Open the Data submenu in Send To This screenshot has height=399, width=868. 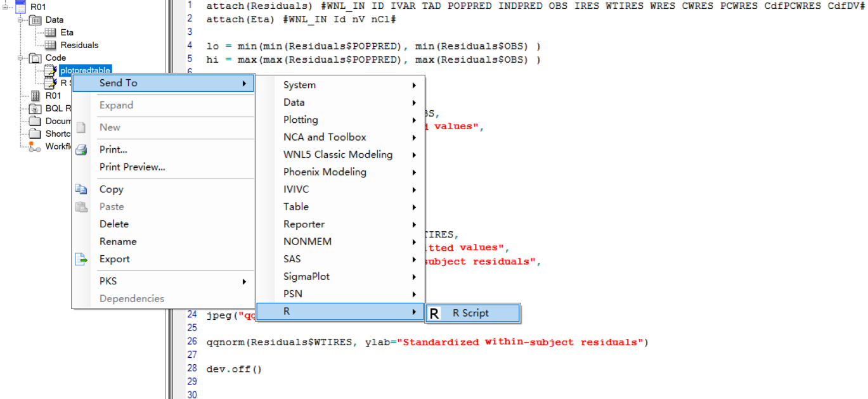340,103
